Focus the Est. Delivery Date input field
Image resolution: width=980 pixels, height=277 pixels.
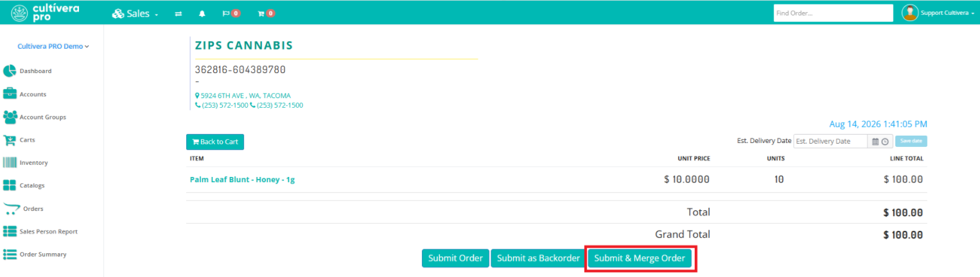pyautogui.click(x=831, y=142)
